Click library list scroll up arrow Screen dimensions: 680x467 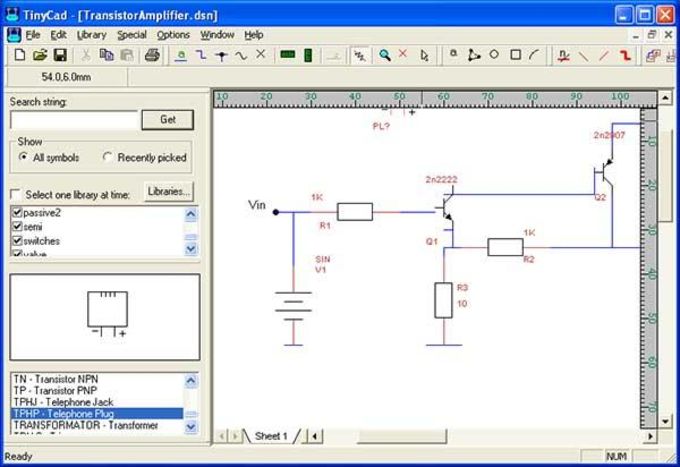[191, 213]
